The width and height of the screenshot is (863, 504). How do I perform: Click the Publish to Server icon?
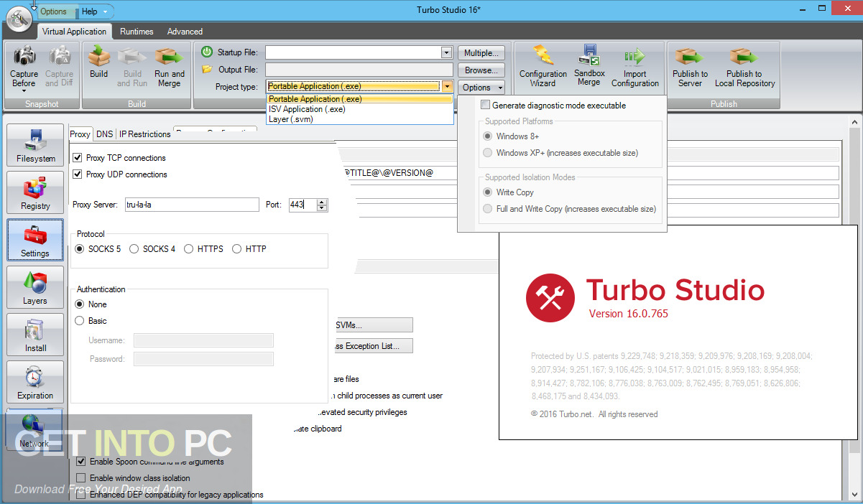point(690,55)
